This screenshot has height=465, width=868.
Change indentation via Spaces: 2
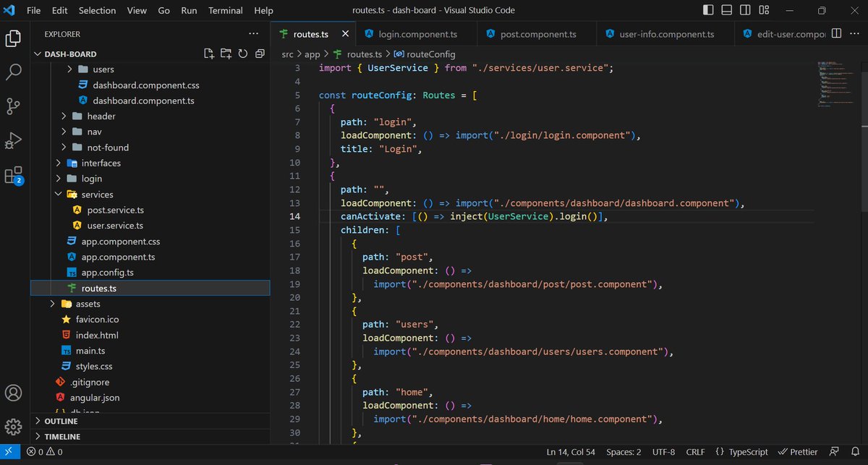(x=624, y=452)
